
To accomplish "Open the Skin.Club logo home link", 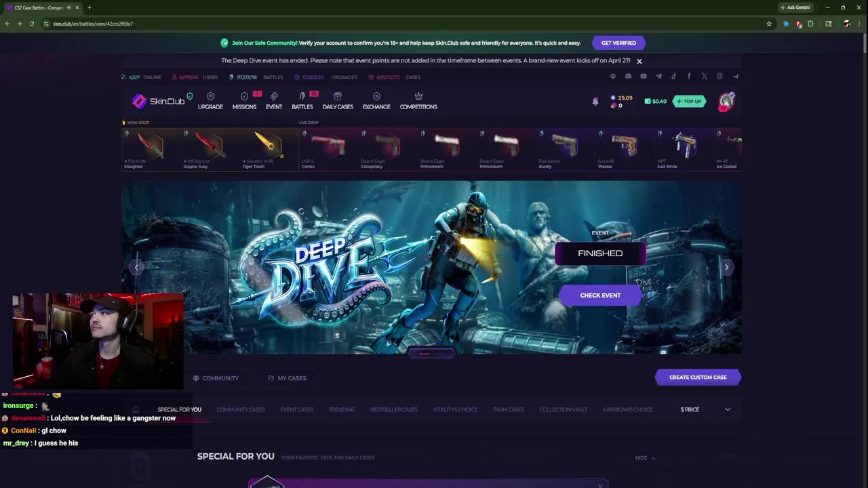I will (158, 101).
